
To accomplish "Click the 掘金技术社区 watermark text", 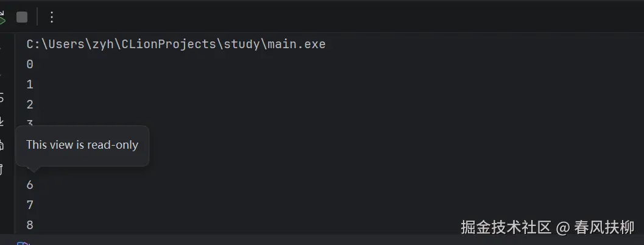I will pyautogui.click(x=506, y=227).
